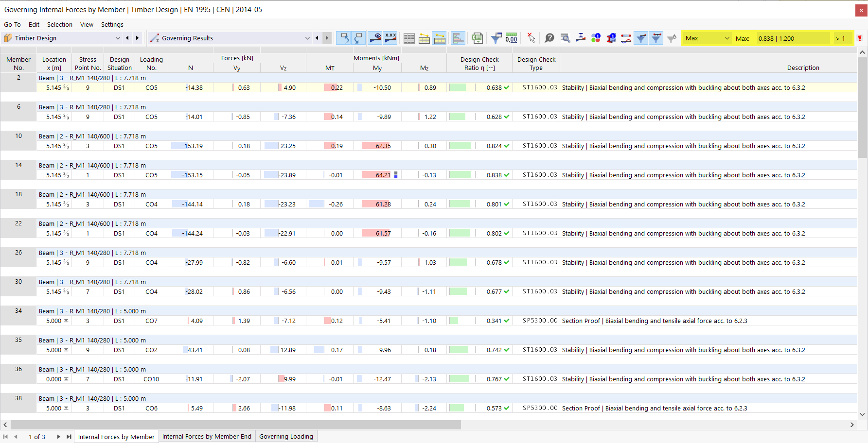Image resolution: width=868 pixels, height=443 pixels.
Task: Open the Max filter type dropdown
Action: [707, 38]
